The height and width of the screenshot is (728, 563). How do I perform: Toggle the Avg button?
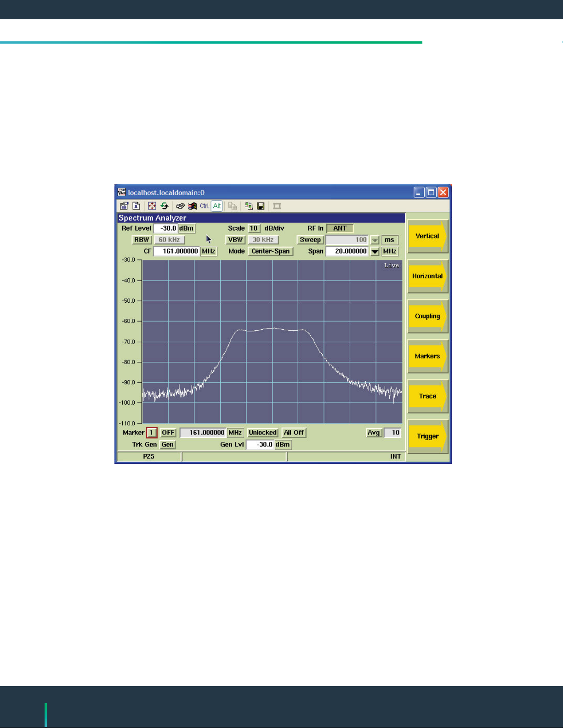pos(374,433)
